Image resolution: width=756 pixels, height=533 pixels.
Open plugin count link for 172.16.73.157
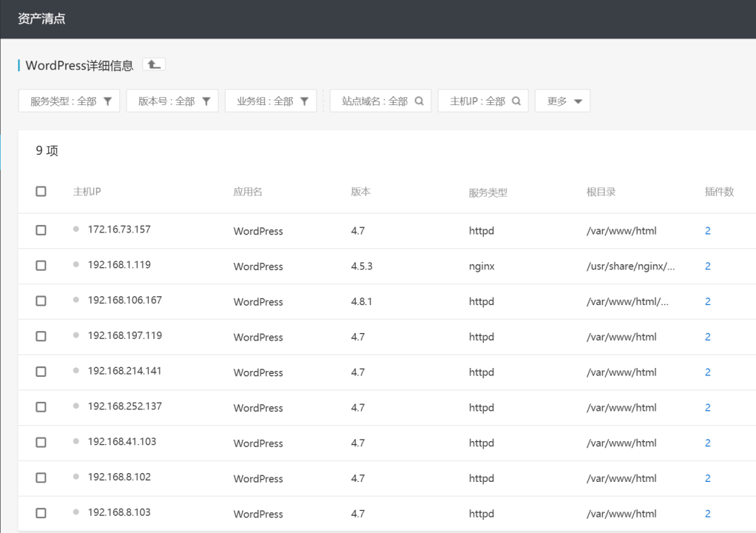tap(707, 231)
